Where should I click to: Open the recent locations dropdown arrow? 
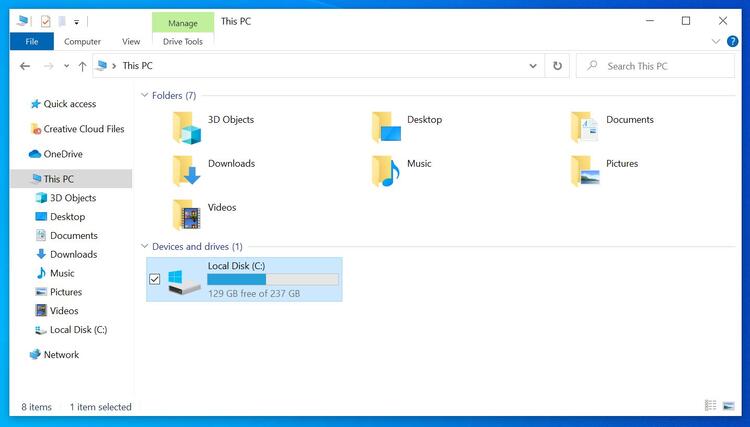(x=66, y=66)
